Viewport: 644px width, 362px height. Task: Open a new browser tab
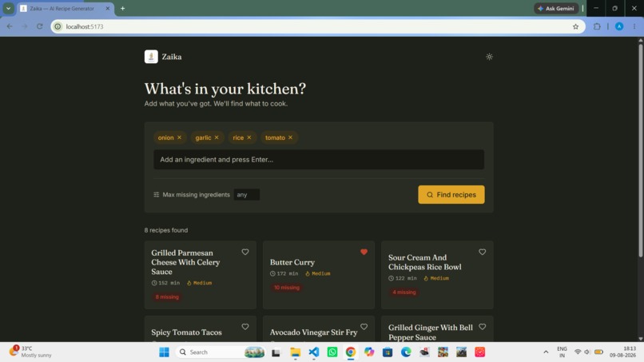(122, 8)
